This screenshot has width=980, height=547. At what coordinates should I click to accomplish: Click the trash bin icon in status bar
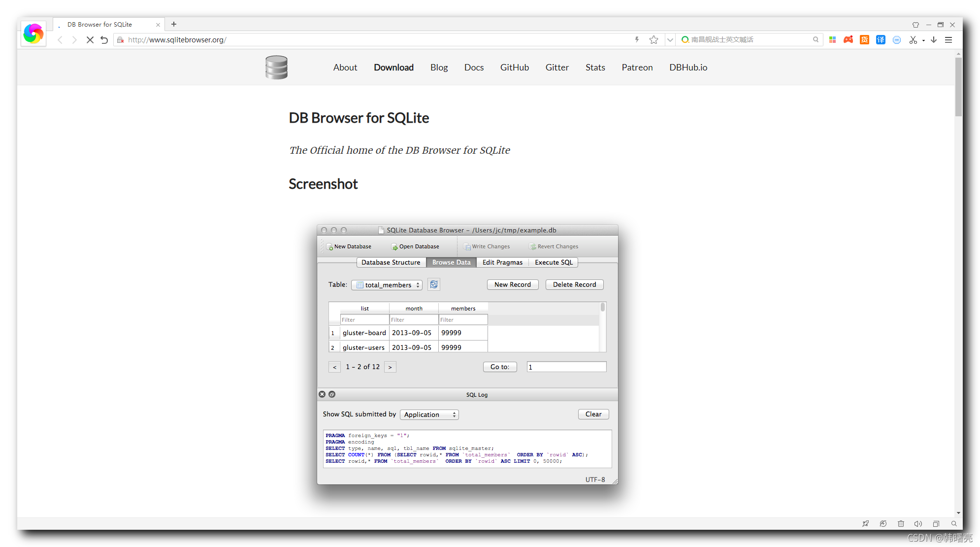pyautogui.click(x=901, y=524)
